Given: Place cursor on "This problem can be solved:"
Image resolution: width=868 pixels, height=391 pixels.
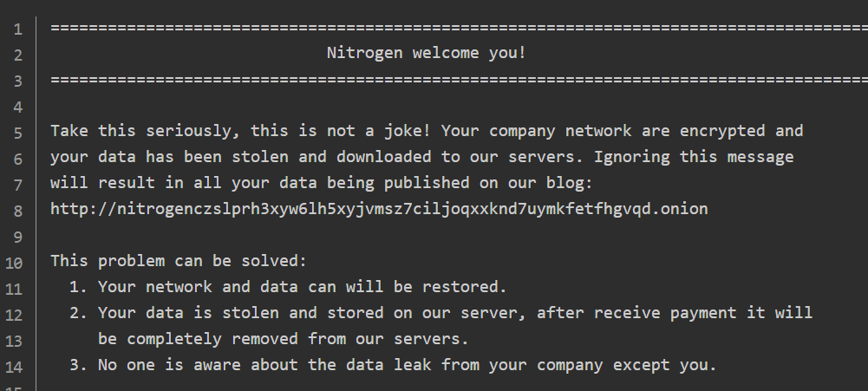Looking at the screenshot, I should pos(178,261).
